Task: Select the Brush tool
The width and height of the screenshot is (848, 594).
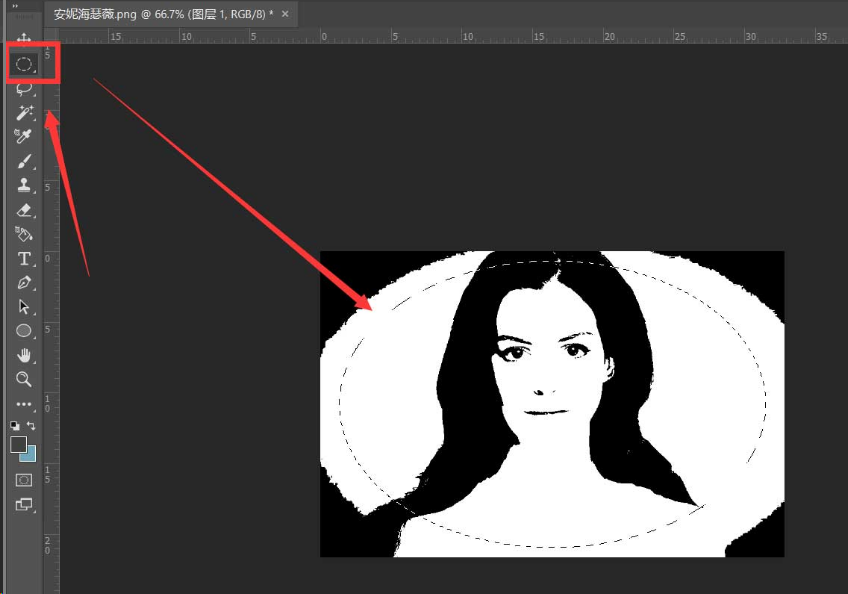Action: tap(24, 161)
